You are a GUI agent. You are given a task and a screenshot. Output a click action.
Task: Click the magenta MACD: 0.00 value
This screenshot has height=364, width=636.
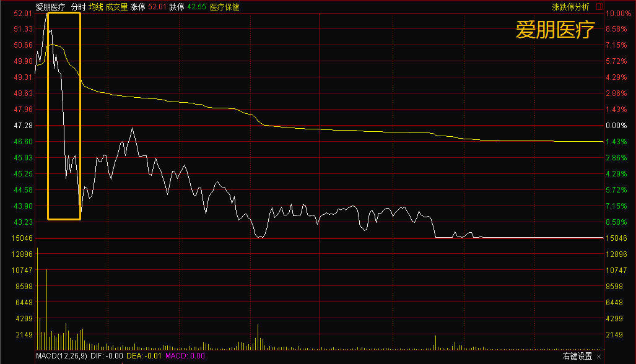coord(185,356)
